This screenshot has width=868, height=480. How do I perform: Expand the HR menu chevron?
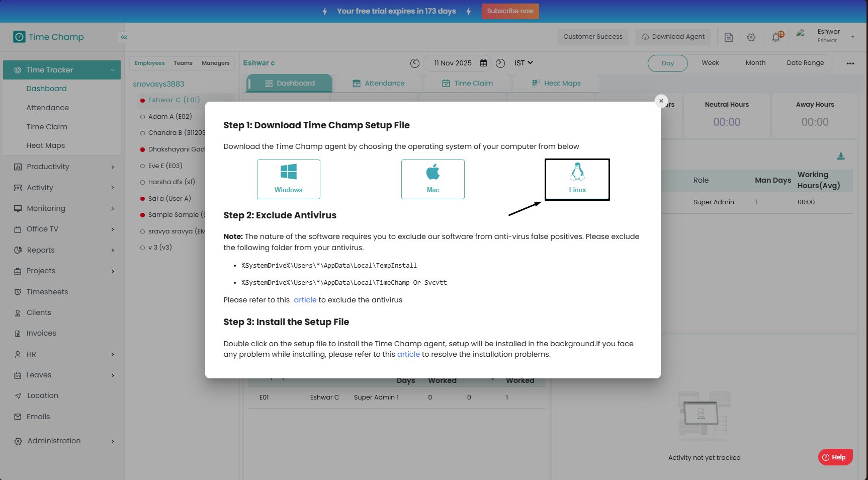point(113,354)
